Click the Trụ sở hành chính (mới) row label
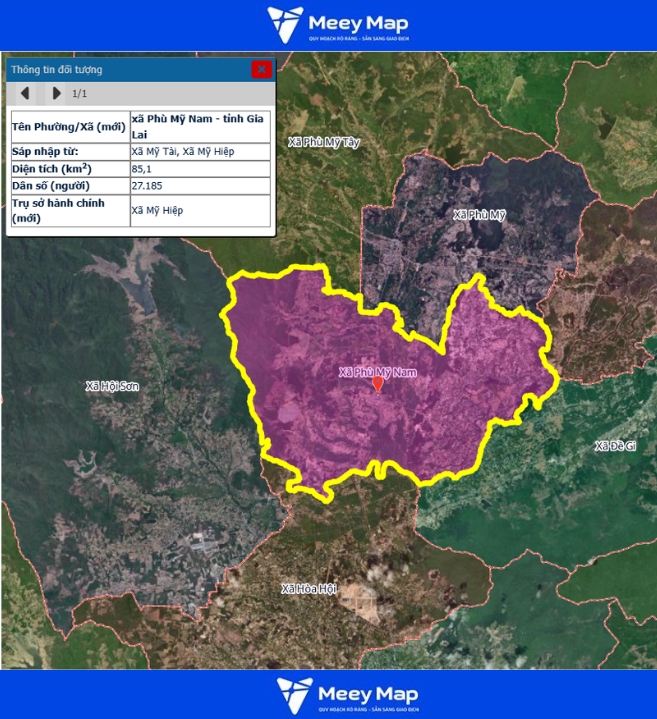Screen dimensions: 657x719 coord(69,210)
